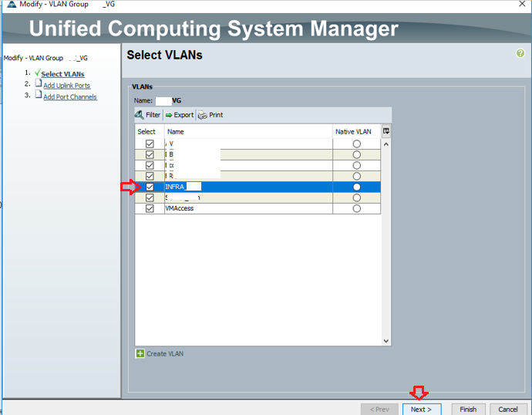
Task: Click the page icon beside Add Uplink Ports
Action: [x=39, y=83]
